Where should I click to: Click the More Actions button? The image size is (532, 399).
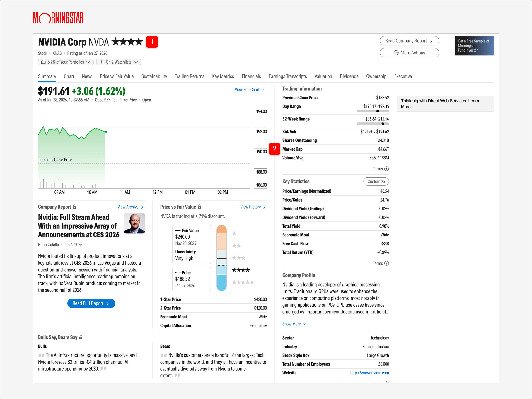(x=409, y=53)
